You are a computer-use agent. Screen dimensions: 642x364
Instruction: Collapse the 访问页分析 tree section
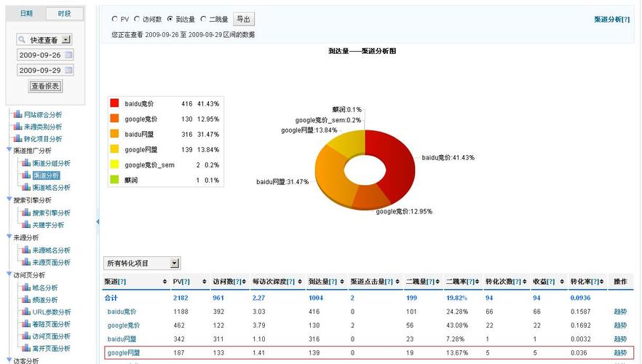pos(9,274)
